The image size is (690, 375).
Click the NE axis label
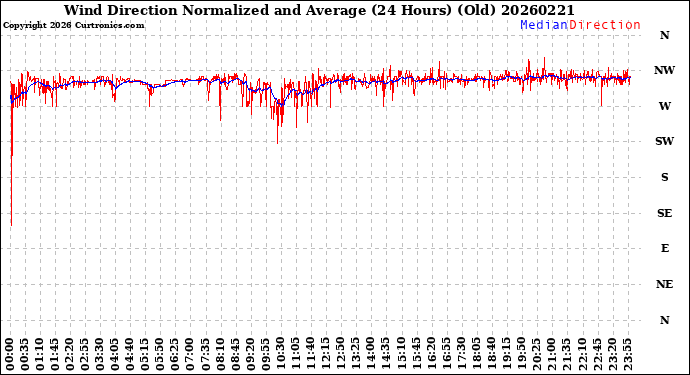[x=664, y=284]
